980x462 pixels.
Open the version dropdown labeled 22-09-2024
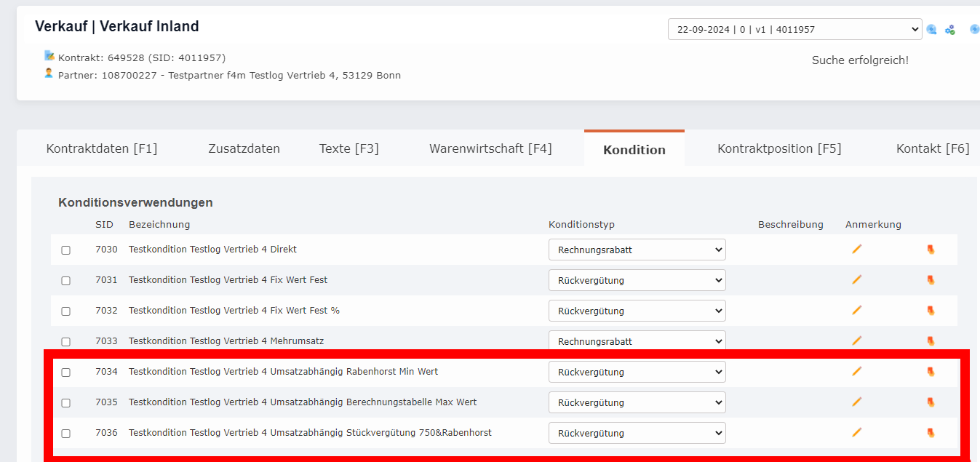click(x=794, y=29)
